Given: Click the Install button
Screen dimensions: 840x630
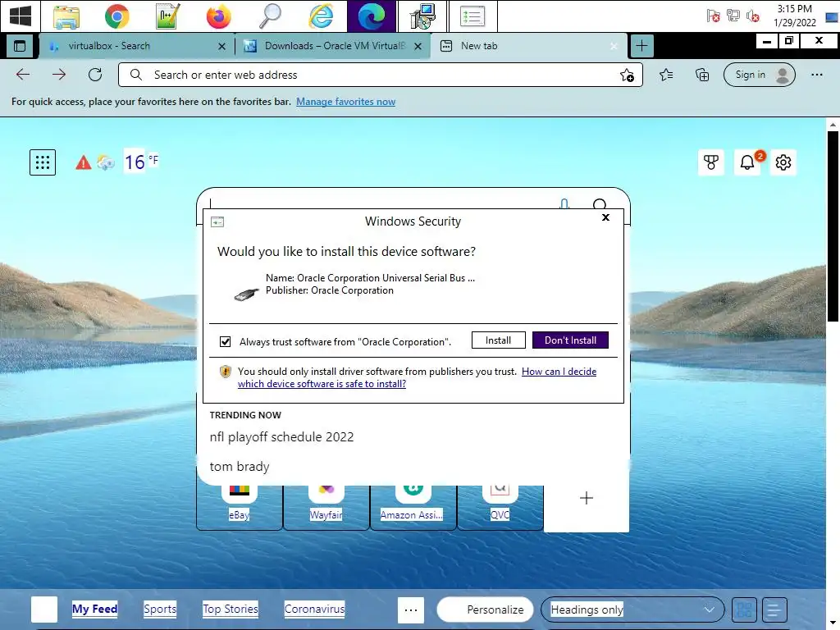Looking at the screenshot, I should point(498,340).
